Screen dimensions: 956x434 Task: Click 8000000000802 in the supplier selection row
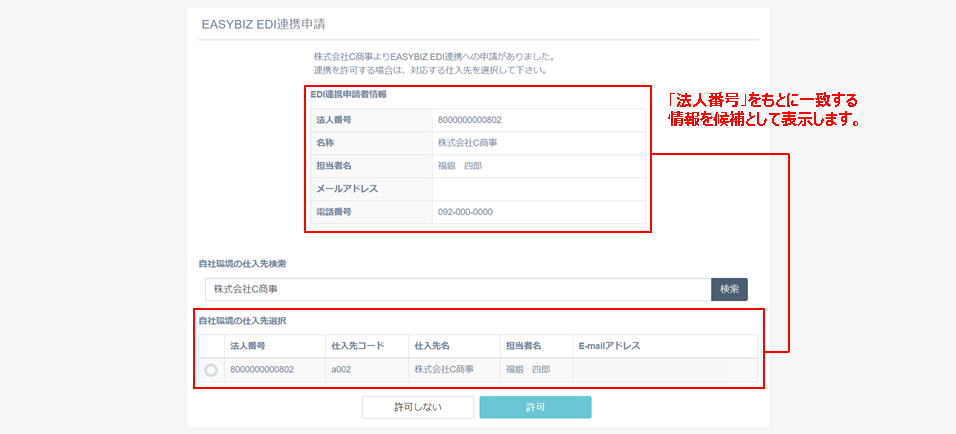coord(262,369)
